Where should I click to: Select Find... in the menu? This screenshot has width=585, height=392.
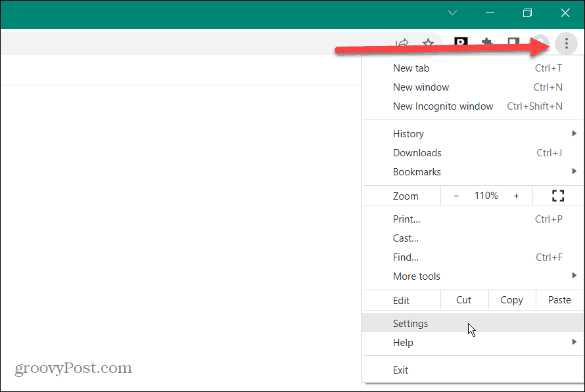[x=473, y=257]
